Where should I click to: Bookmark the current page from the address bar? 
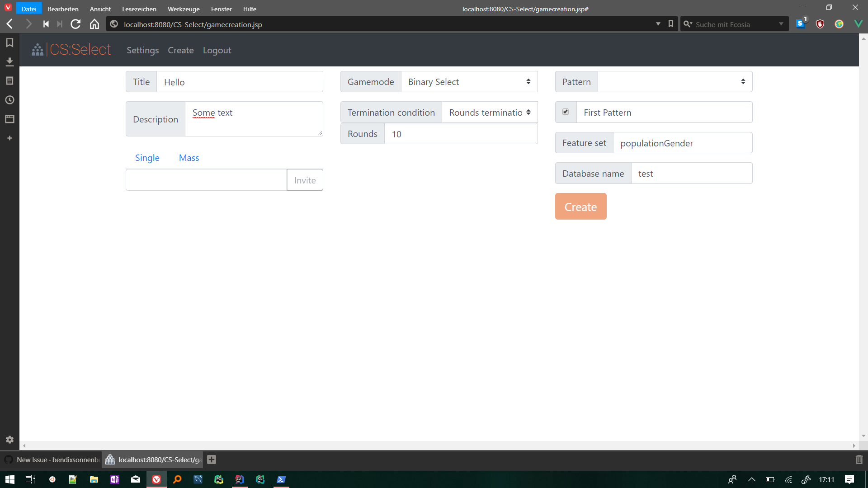click(x=671, y=24)
